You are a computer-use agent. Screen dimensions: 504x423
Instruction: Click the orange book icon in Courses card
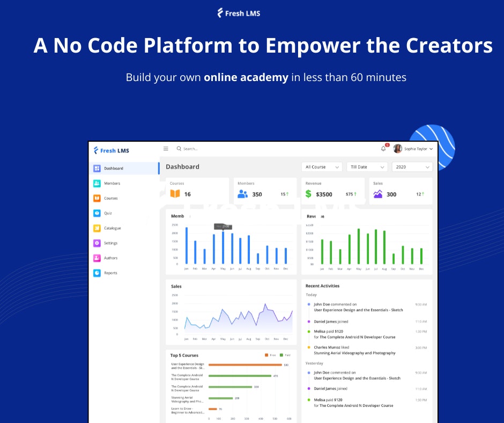click(175, 193)
